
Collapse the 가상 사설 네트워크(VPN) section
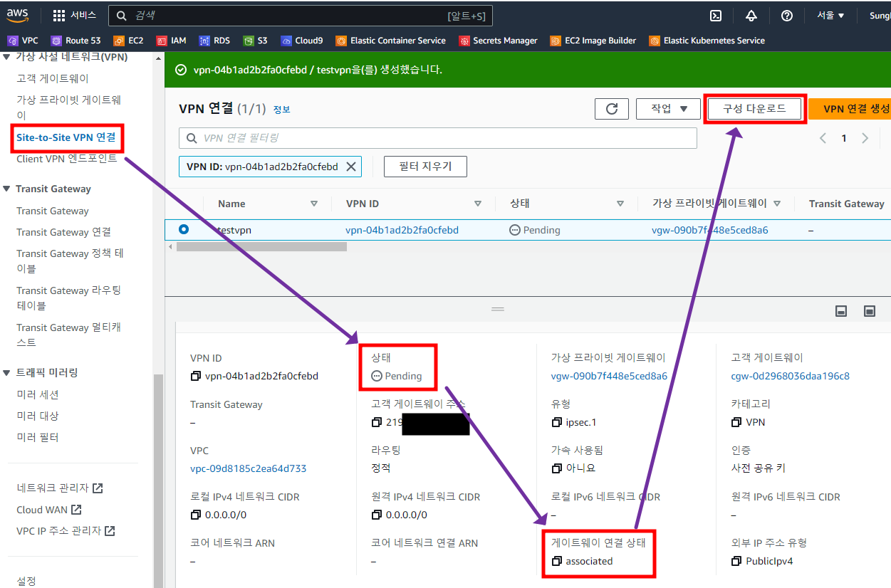click(x=7, y=57)
